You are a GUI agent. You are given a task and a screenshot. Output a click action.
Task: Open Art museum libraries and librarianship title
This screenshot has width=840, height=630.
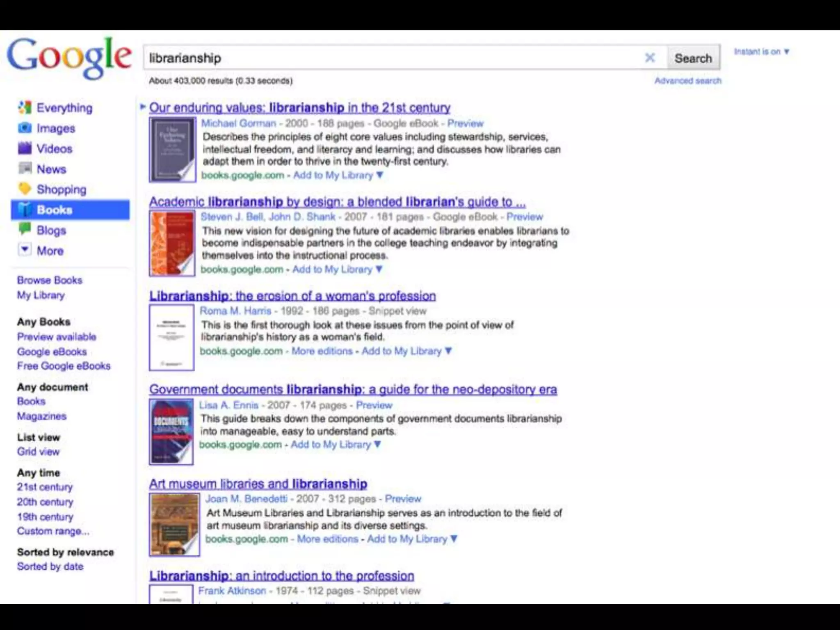point(258,484)
